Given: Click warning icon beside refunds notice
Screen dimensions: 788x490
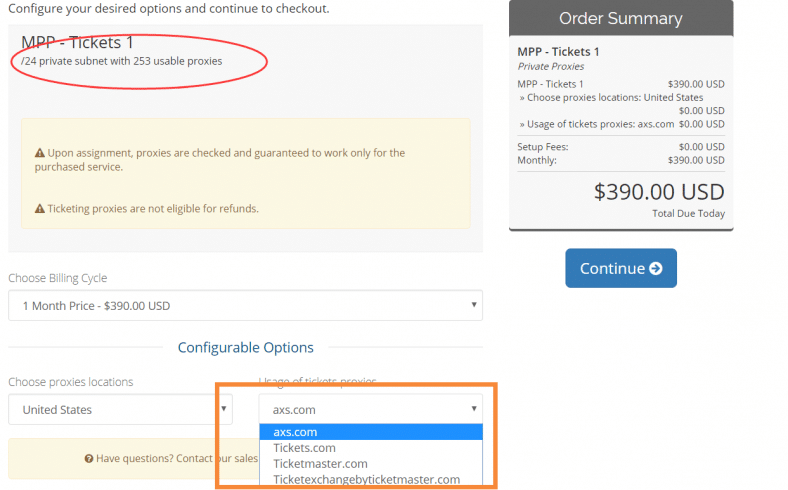Looking at the screenshot, I should [x=40, y=209].
